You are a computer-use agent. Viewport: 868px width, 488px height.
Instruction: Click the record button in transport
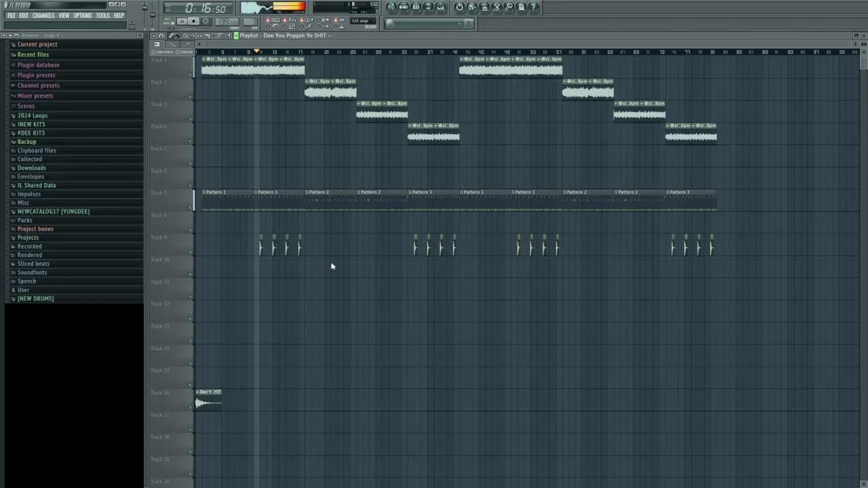tap(205, 22)
